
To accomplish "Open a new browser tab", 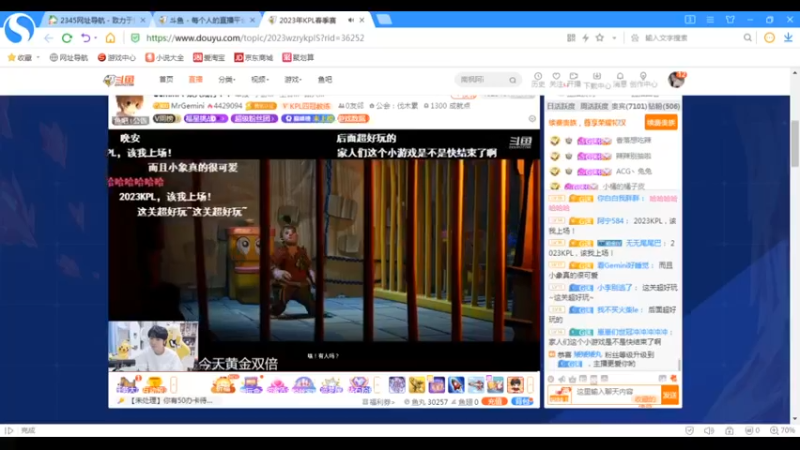I will (384, 20).
